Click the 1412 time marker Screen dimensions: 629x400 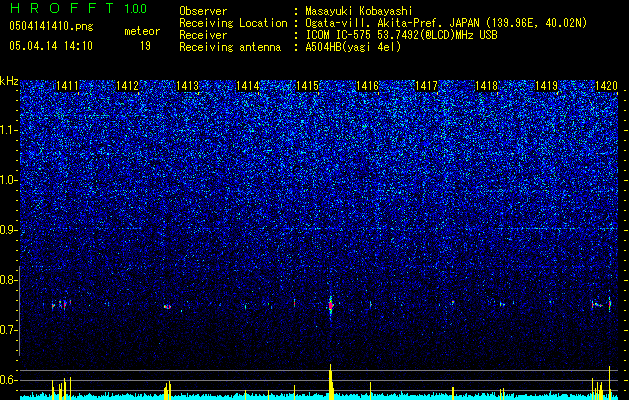pos(127,86)
